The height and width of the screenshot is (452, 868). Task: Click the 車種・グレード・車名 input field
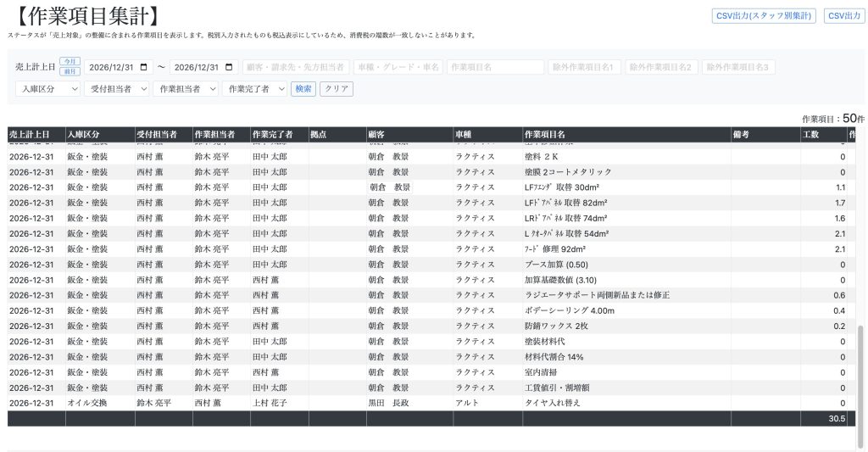[x=398, y=67]
